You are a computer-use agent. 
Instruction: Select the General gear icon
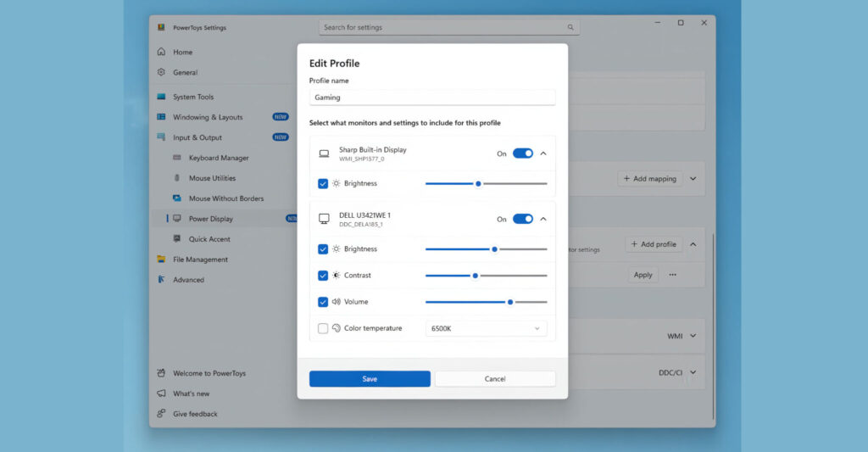pos(161,73)
